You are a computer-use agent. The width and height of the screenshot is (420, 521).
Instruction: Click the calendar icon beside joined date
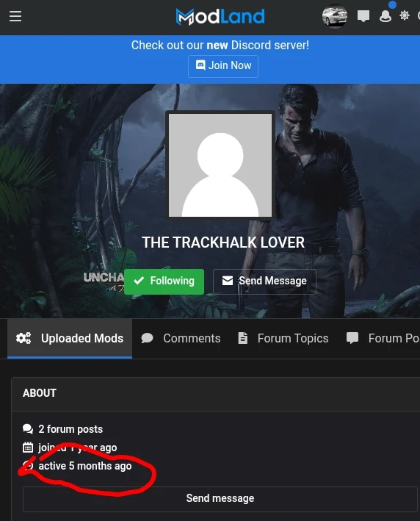click(x=28, y=448)
